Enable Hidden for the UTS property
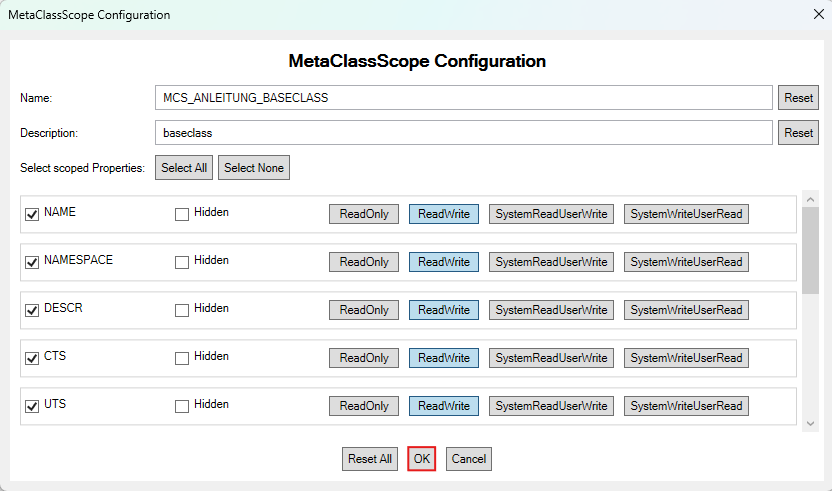The width and height of the screenshot is (832, 491). [x=182, y=406]
